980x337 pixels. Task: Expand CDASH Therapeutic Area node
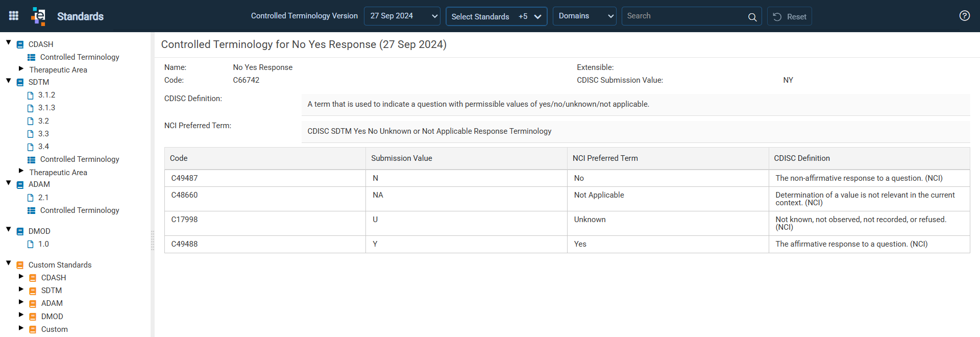tap(21, 68)
